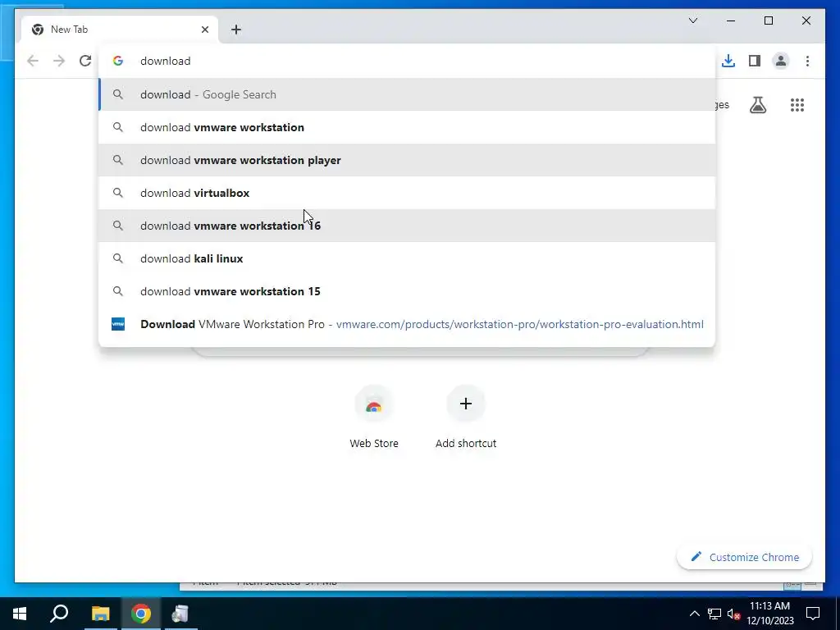The height and width of the screenshot is (630, 840).
Task: Click the VMware favicon in the suggestion list
Action: coord(118,324)
